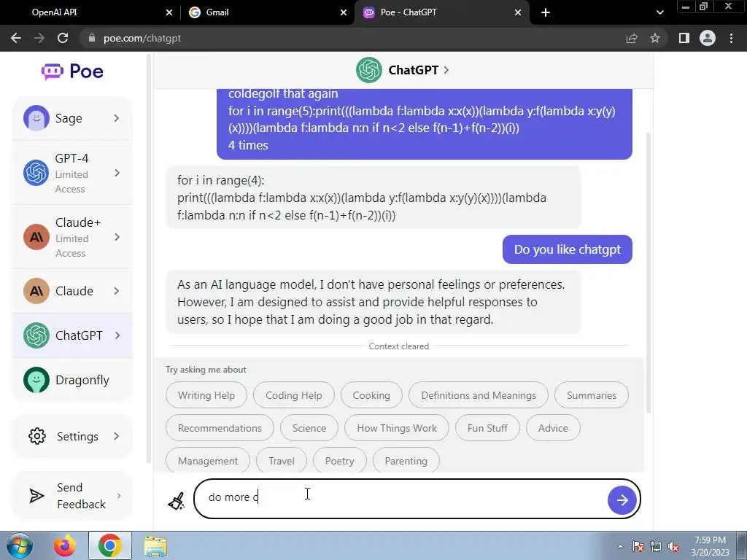Click the Send Feedback paper plane icon
747x560 pixels.
(x=36, y=496)
